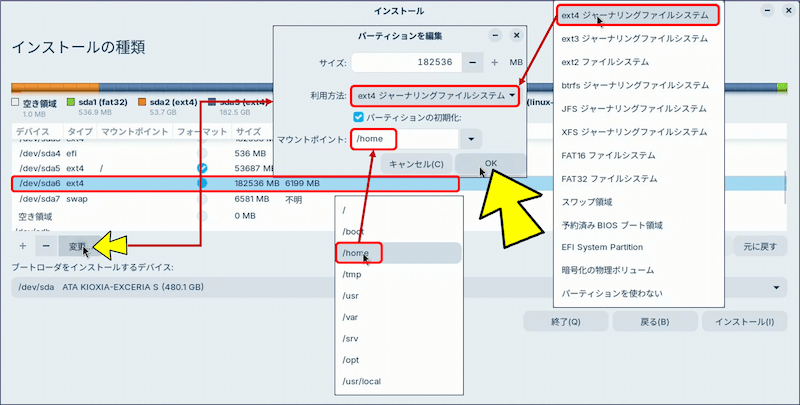Click the minus icon to decrease partition size
Viewport: 800px width, 405px height.
click(471, 63)
